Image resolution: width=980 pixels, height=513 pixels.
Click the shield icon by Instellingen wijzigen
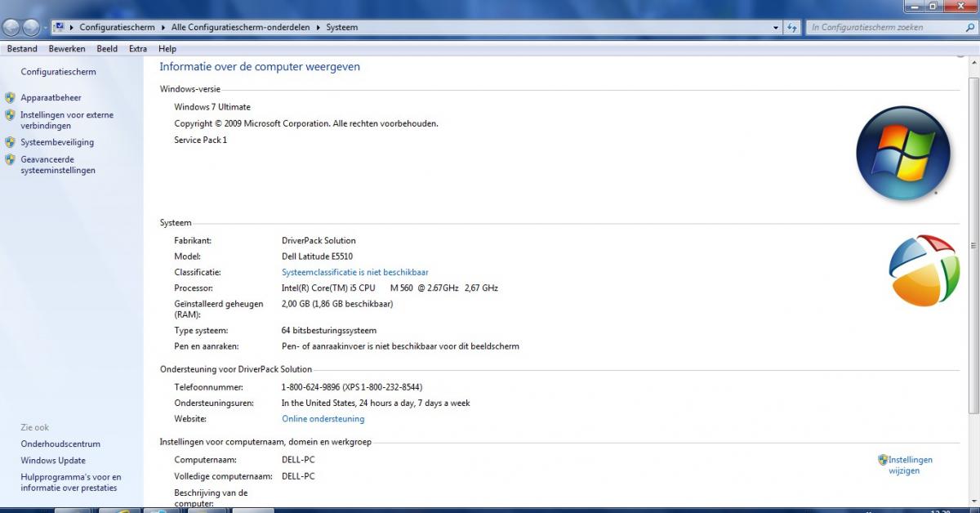(x=883, y=460)
